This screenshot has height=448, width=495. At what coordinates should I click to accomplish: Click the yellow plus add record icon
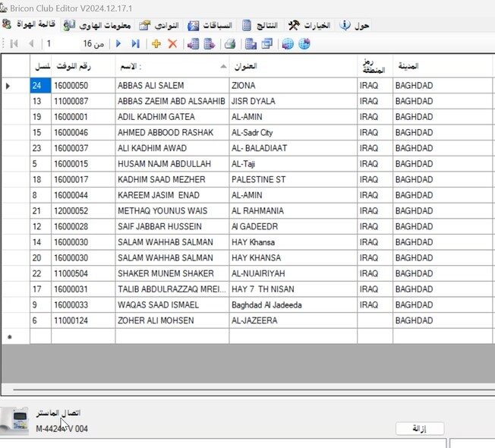pos(156,44)
